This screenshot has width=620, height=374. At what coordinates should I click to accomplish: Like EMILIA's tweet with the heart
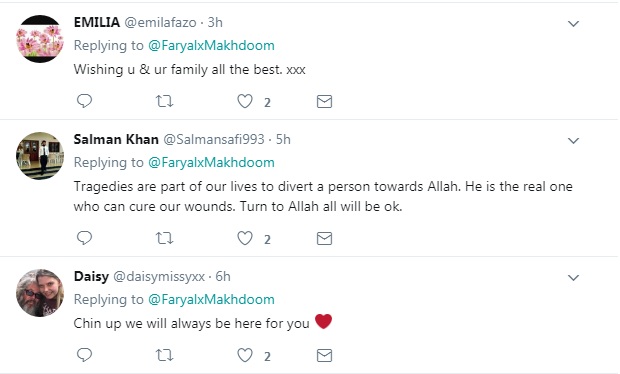[245, 102]
